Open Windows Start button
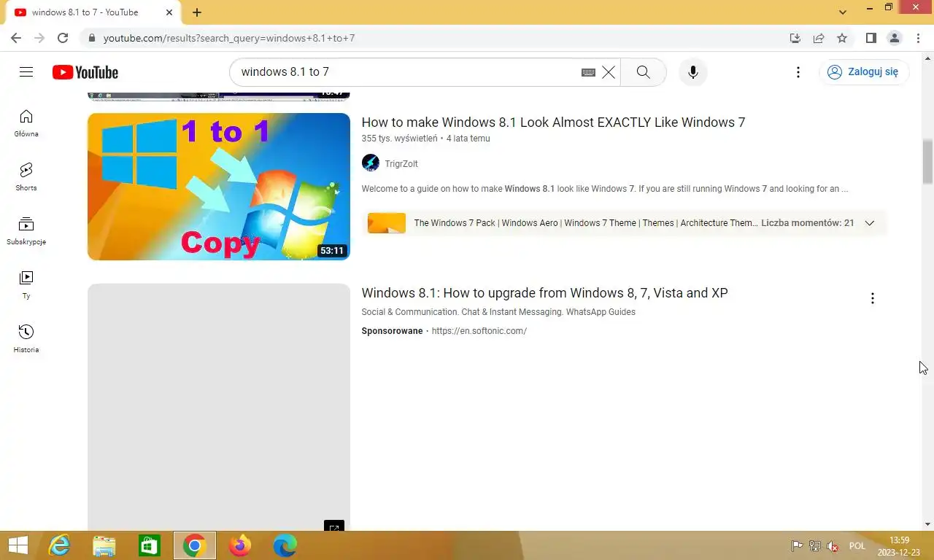Image resolution: width=934 pixels, height=560 pixels. click(18, 545)
